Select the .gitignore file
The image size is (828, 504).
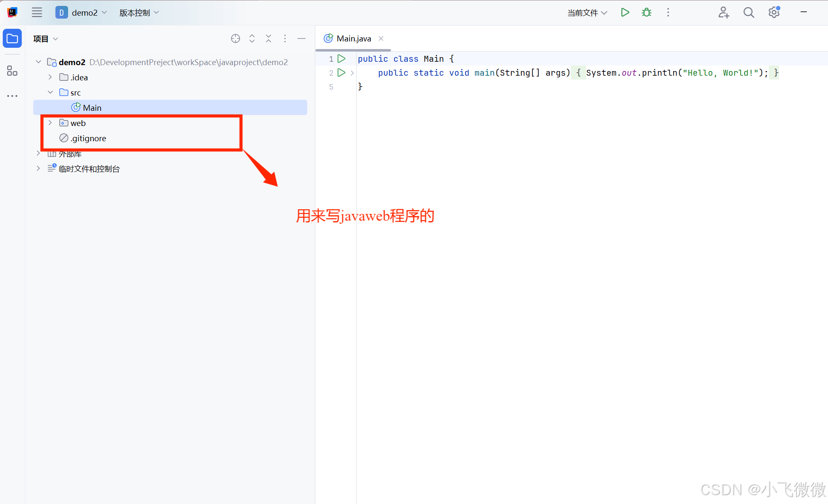coord(88,138)
